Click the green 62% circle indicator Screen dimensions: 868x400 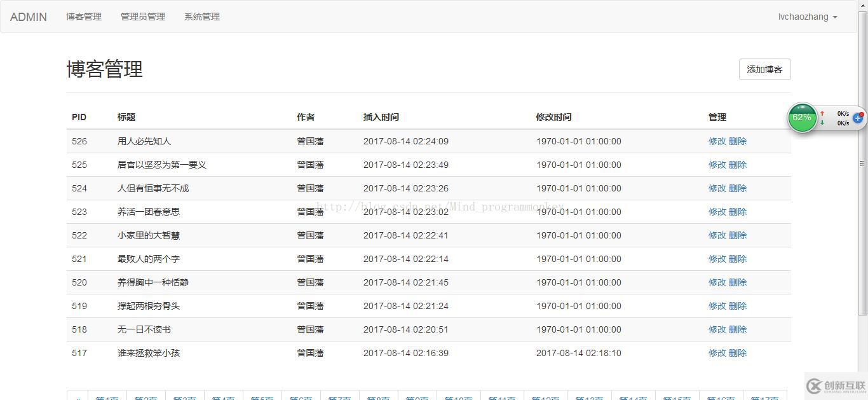802,118
